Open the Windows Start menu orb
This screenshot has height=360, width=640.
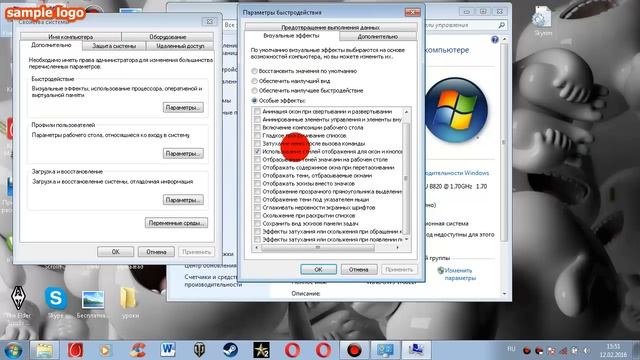click(14, 351)
